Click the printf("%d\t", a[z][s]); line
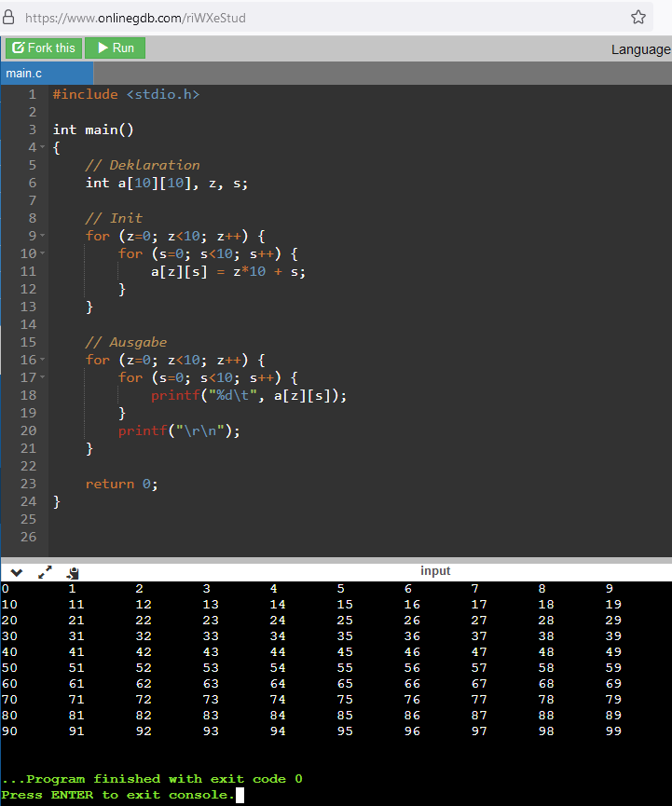Image resolution: width=672 pixels, height=806 pixels. coord(249,395)
